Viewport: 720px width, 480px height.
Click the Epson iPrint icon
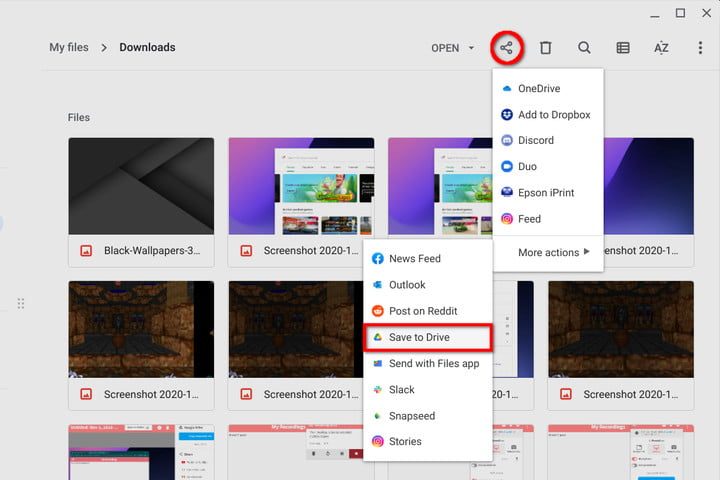507,192
